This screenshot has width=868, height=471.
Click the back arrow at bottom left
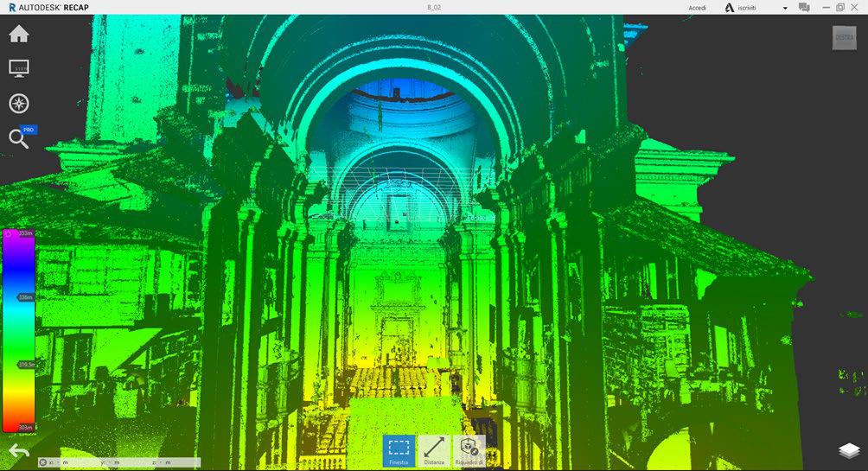click(18, 451)
